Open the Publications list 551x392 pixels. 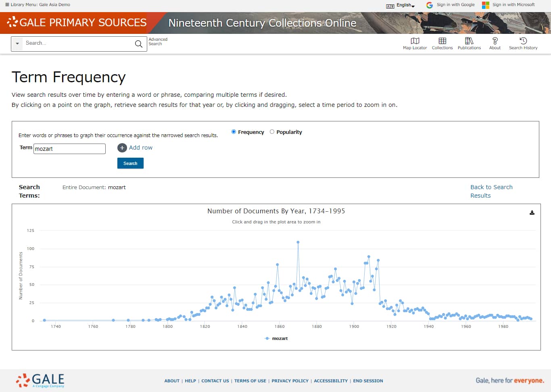469,44
